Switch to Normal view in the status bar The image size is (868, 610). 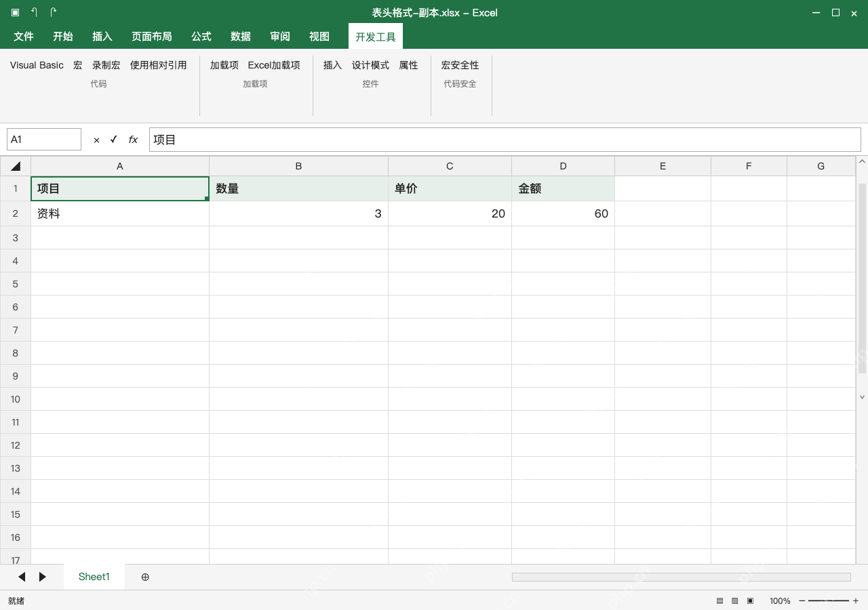(719, 601)
